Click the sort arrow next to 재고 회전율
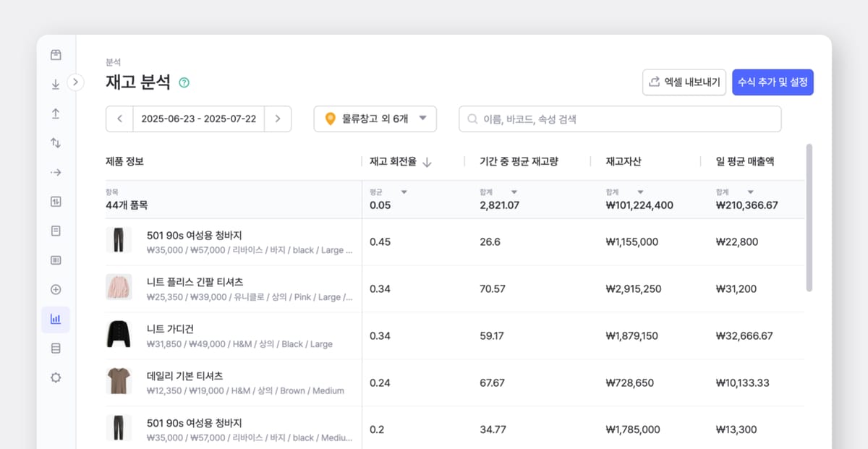 pos(427,162)
